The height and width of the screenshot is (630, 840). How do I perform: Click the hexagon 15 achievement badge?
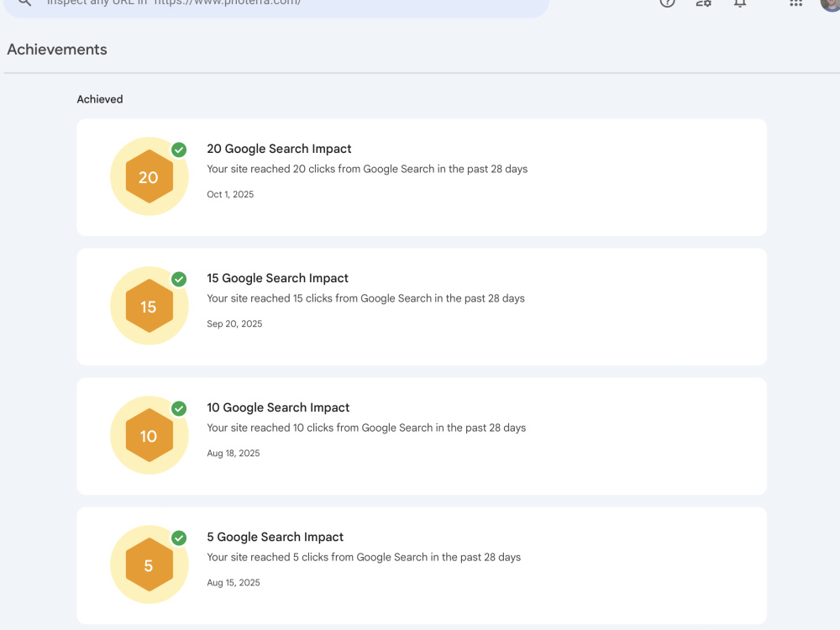click(149, 306)
